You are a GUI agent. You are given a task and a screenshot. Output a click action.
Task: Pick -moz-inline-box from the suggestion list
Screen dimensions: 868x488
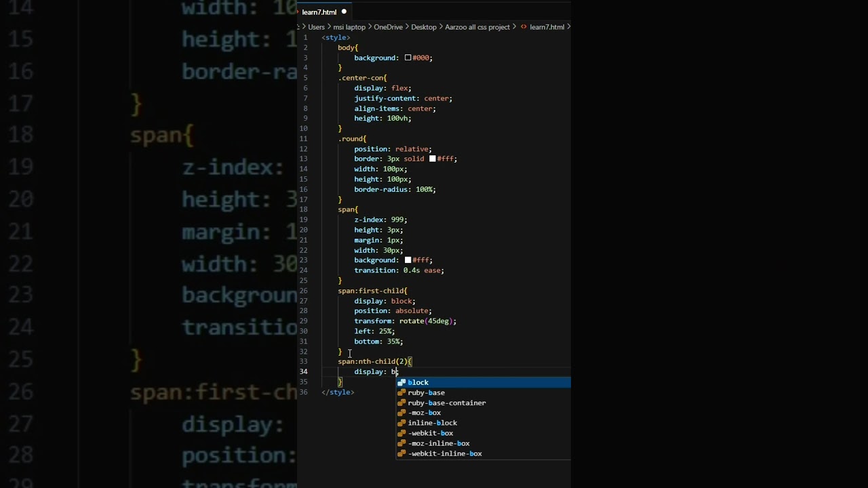(484, 443)
